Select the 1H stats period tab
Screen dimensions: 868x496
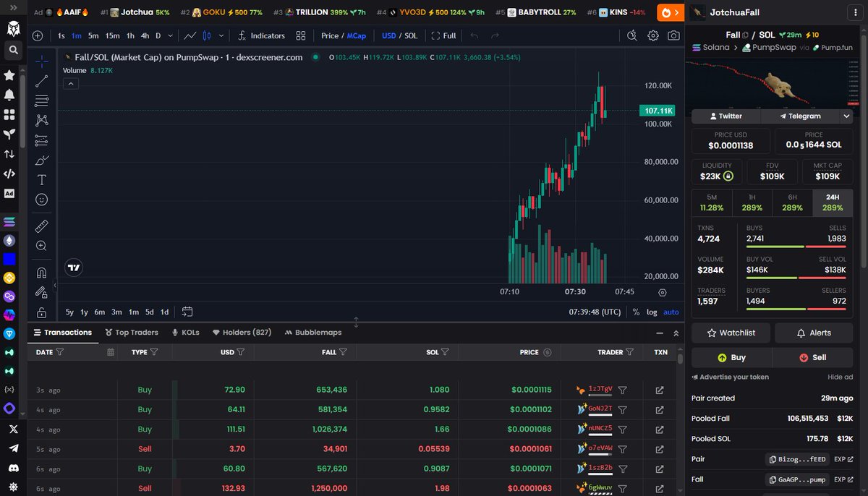pyautogui.click(x=752, y=203)
